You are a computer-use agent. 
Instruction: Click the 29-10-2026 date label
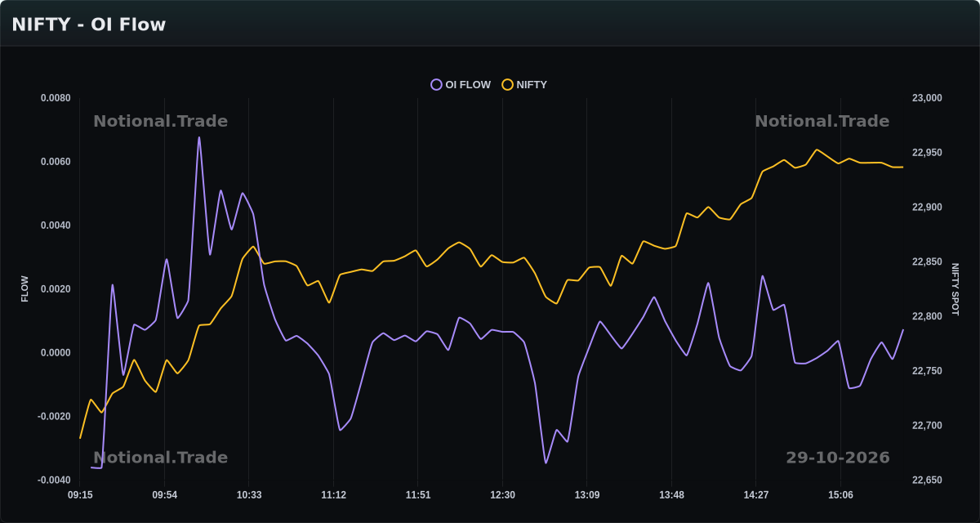[x=838, y=458]
